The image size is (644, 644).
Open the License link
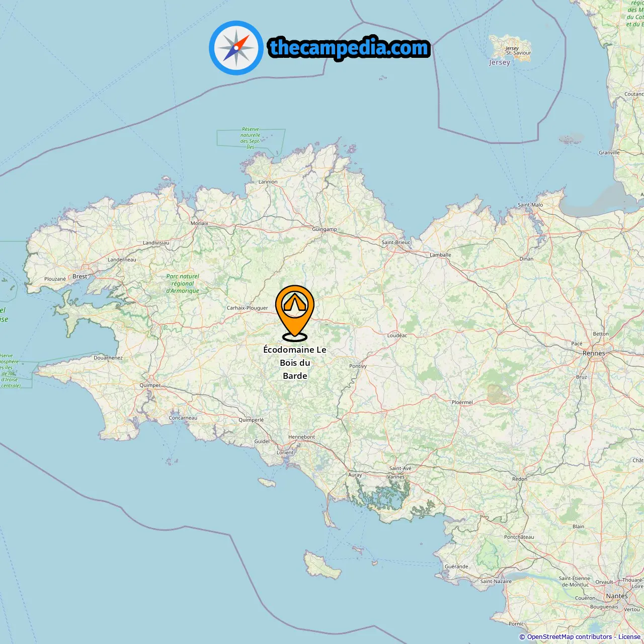click(x=629, y=637)
